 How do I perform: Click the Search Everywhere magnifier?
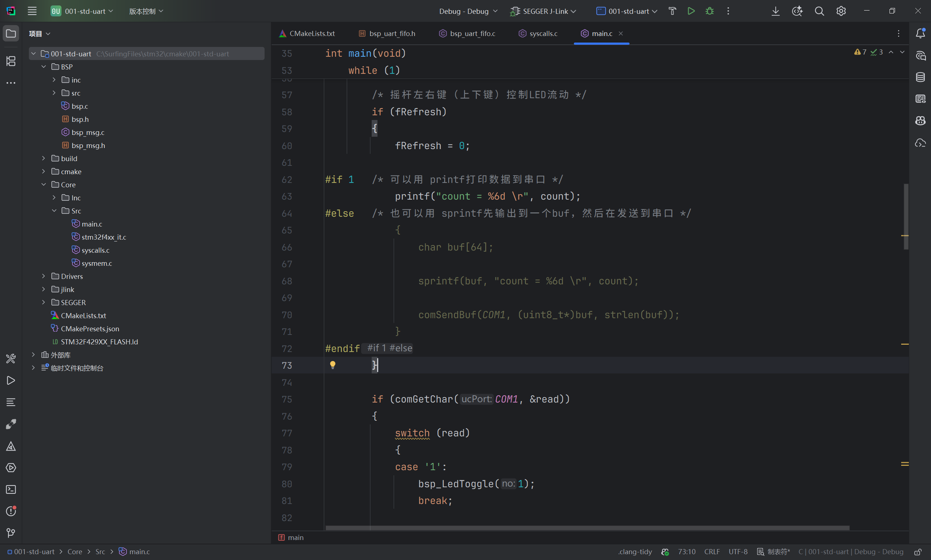tap(819, 11)
